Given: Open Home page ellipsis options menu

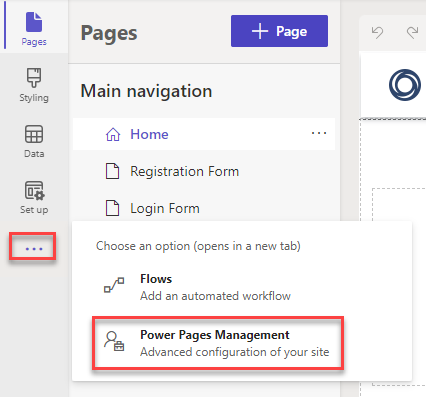Looking at the screenshot, I should coord(319,133).
